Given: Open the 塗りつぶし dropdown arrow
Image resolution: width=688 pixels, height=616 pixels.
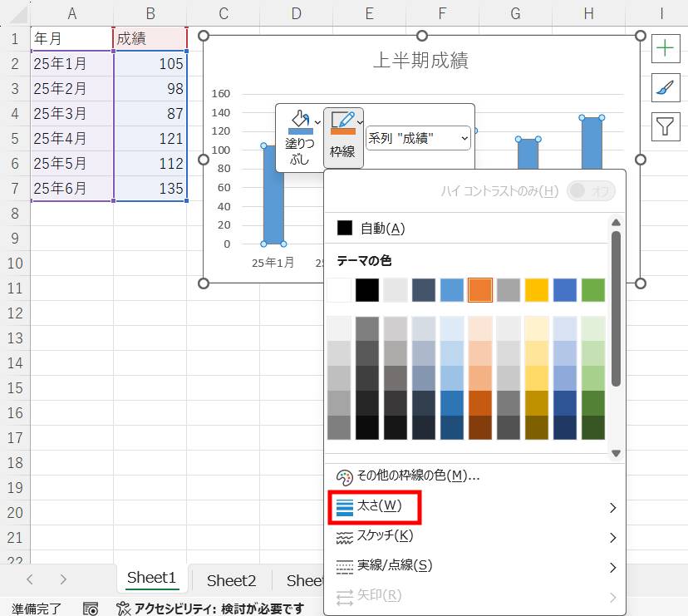Looking at the screenshot, I should click(x=317, y=122).
